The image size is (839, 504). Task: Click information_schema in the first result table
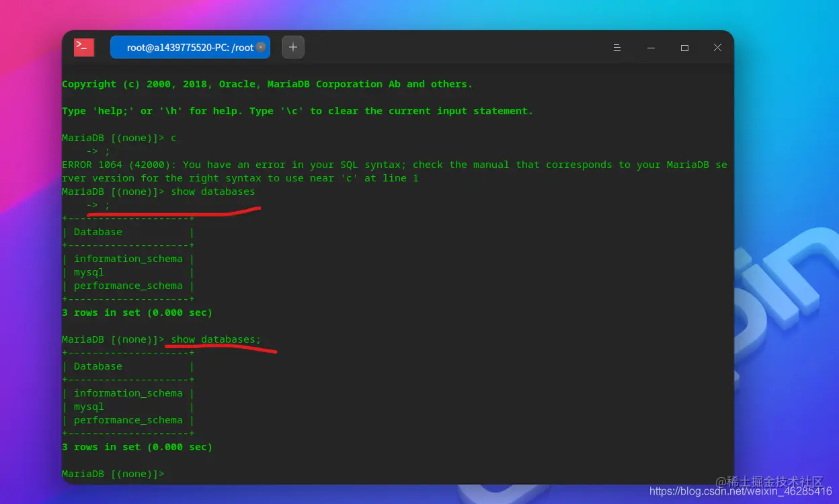128,259
